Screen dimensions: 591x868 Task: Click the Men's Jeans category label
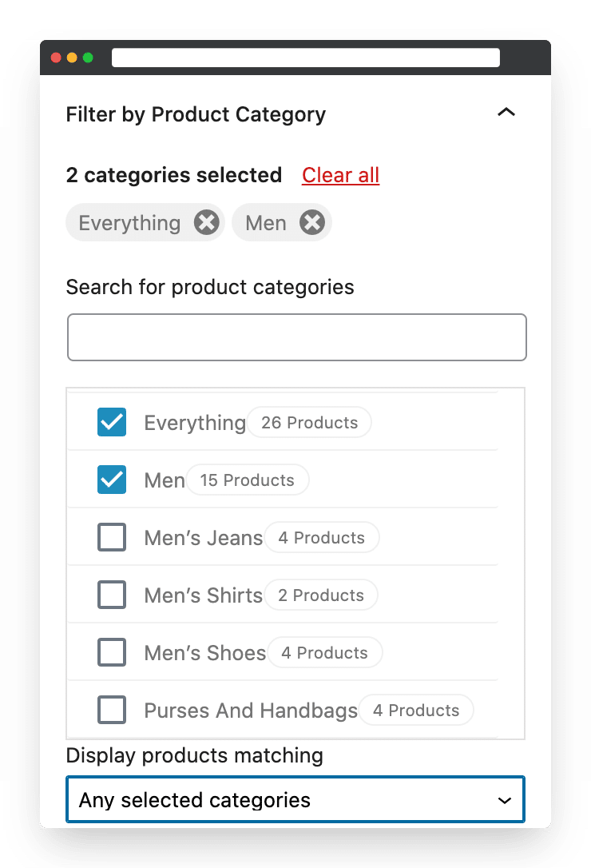pyautogui.click(x=203, y=538)
